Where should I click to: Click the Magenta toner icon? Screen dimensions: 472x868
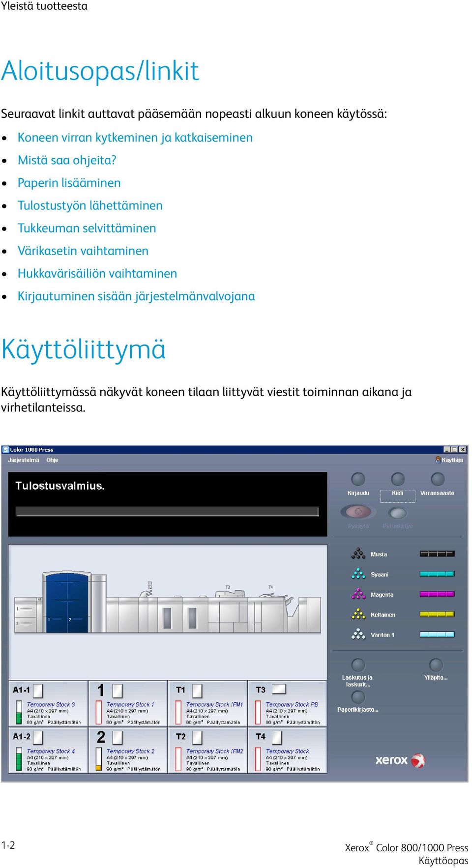tap(358, 594)
